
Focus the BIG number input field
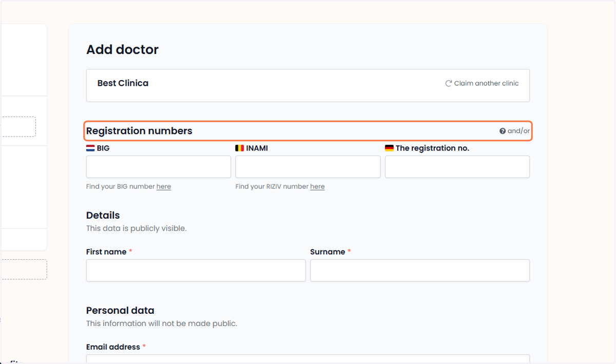coord(159,167)
